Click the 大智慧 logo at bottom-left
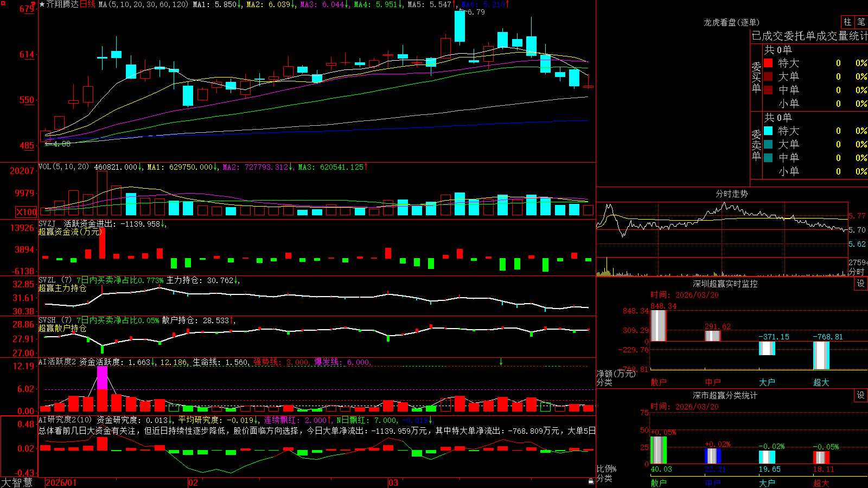 [x=17, y=483]
